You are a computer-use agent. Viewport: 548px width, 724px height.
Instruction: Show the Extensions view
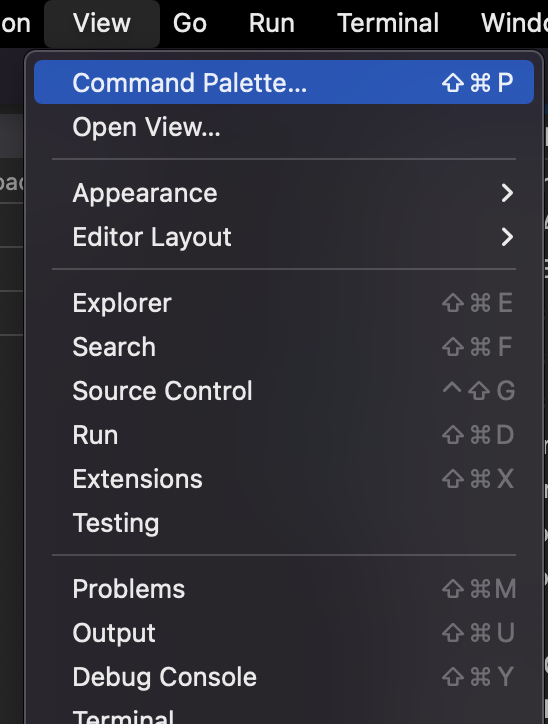283,479
